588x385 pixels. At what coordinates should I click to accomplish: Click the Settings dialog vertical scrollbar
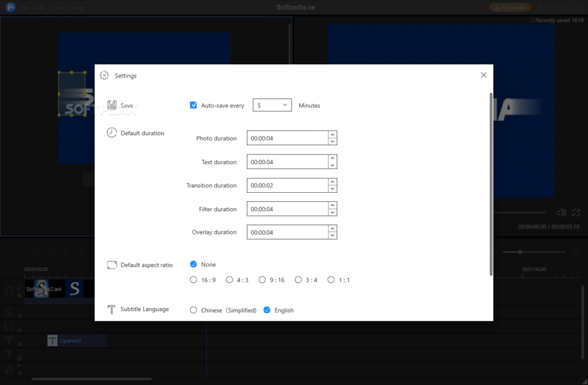[491, 184]
